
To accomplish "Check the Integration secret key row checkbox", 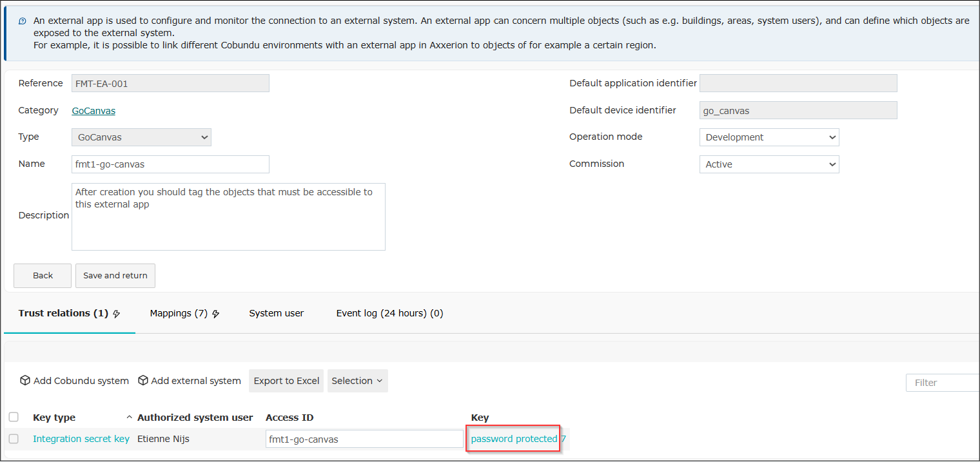I will coord(14,439).
